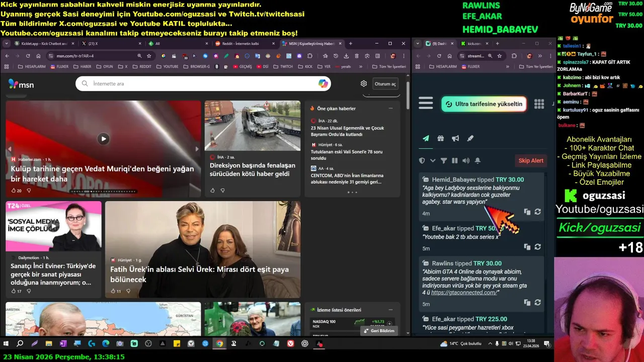Open the Windows Start menu
Screen dimensions: 644x362
pyautogui.click(x=6, y=344)
